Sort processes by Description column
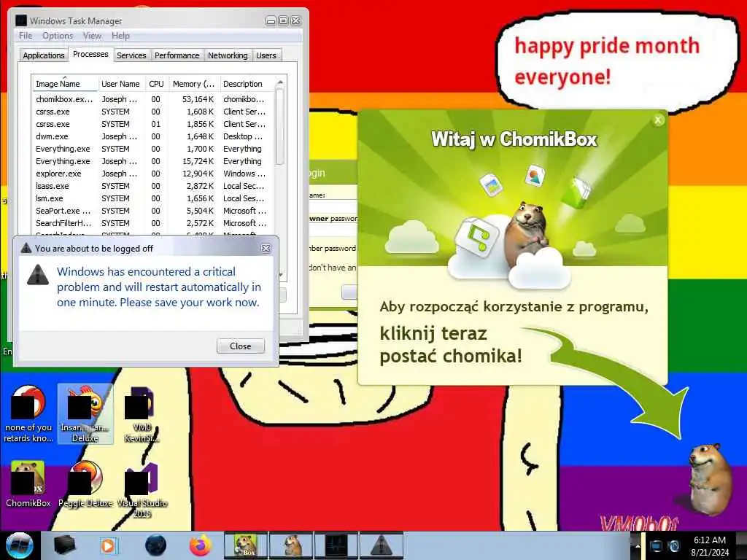The width and height of the screenshot is (747, 560). (247, 84)
